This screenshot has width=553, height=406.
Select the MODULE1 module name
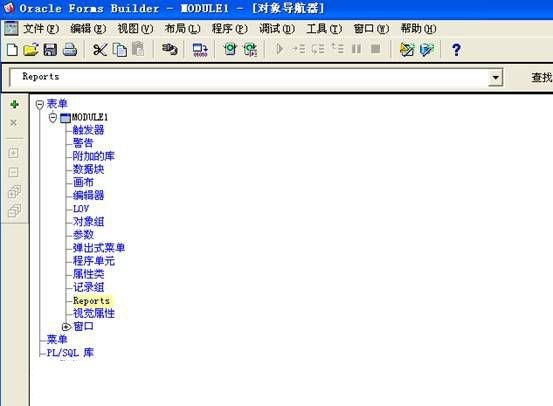point(90,117)
